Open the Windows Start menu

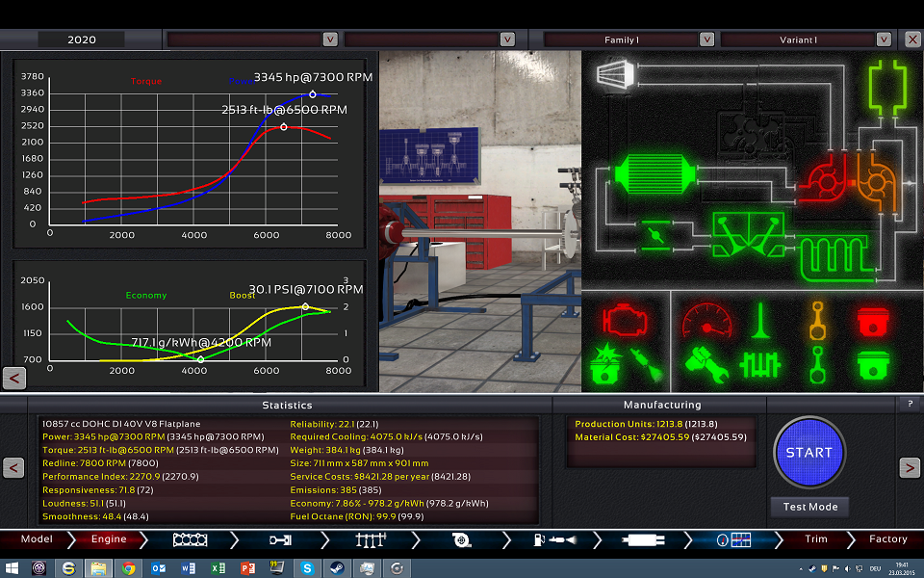pos(12,568)
